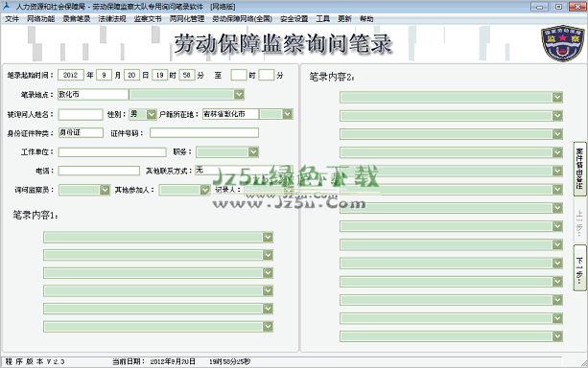This screenshot has width=588, height=368.
Task: Minimize the application window
Action: 540,7
